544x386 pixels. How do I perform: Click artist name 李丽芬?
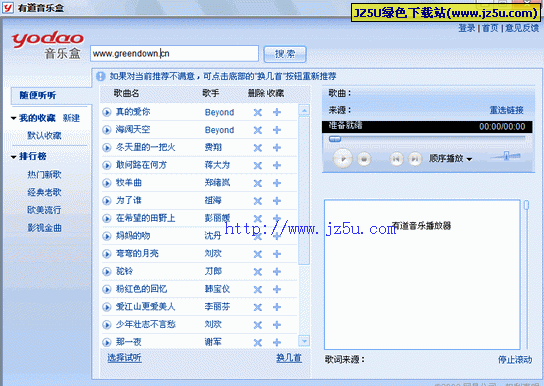(x=217, y=307)
